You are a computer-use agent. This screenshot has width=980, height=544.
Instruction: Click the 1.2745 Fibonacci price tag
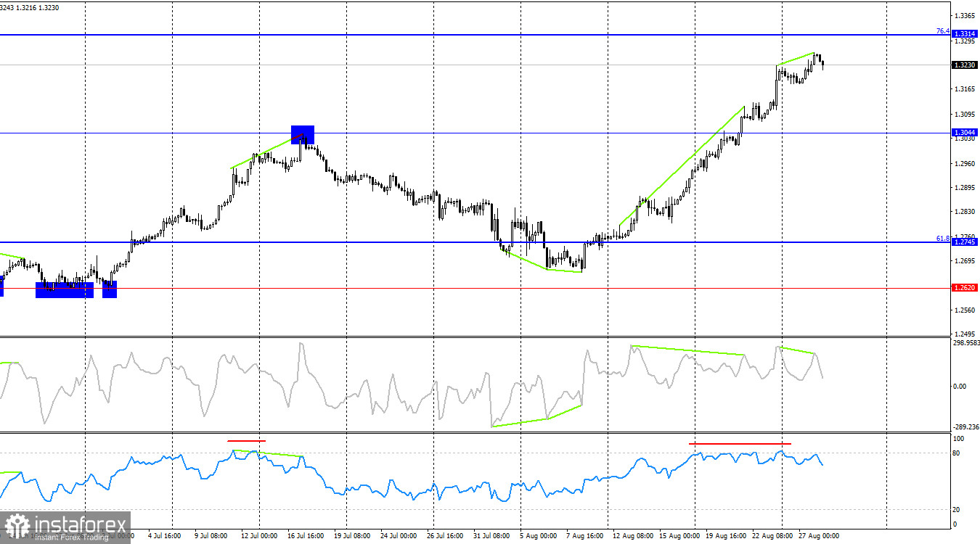pyautogui.click(x=964, y=242)
